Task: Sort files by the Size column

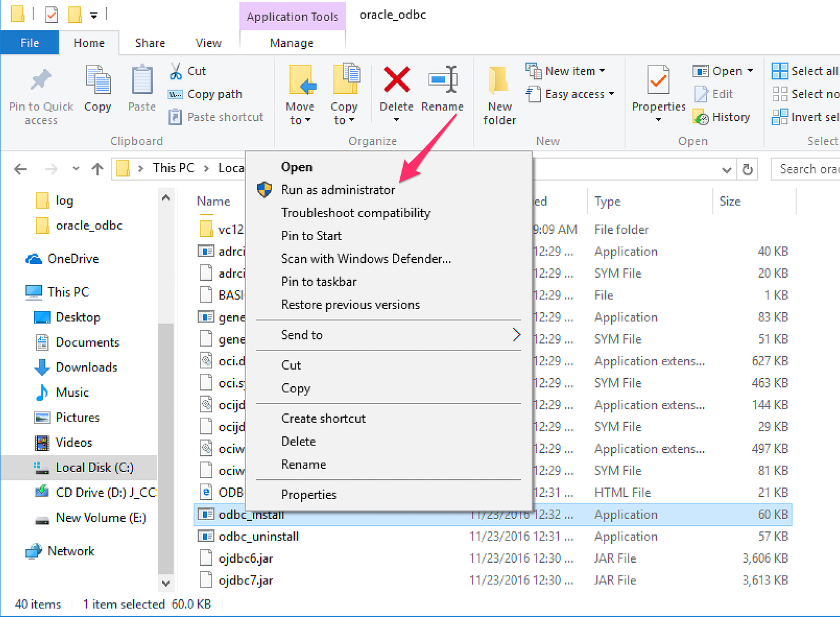Action: coord(730,201)
